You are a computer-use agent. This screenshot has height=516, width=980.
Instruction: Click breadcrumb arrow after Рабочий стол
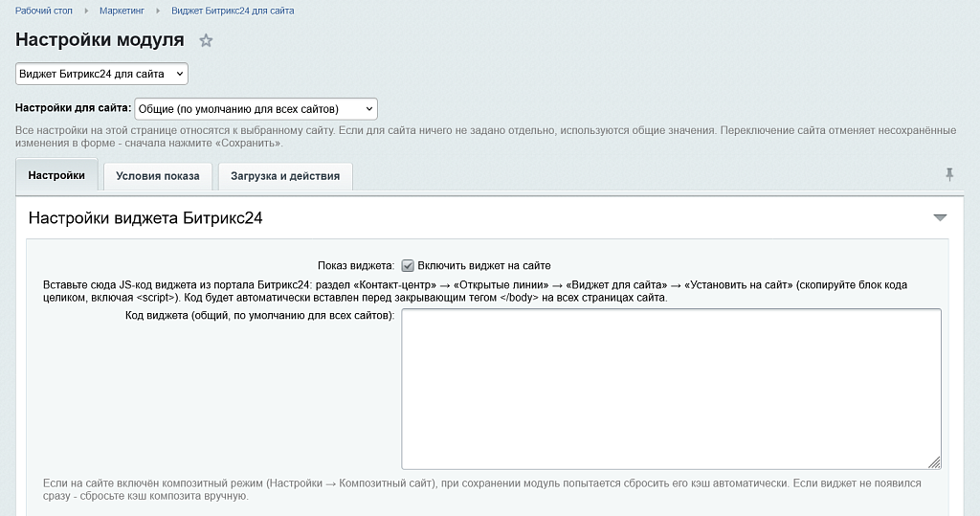click(x=86, y=11)
